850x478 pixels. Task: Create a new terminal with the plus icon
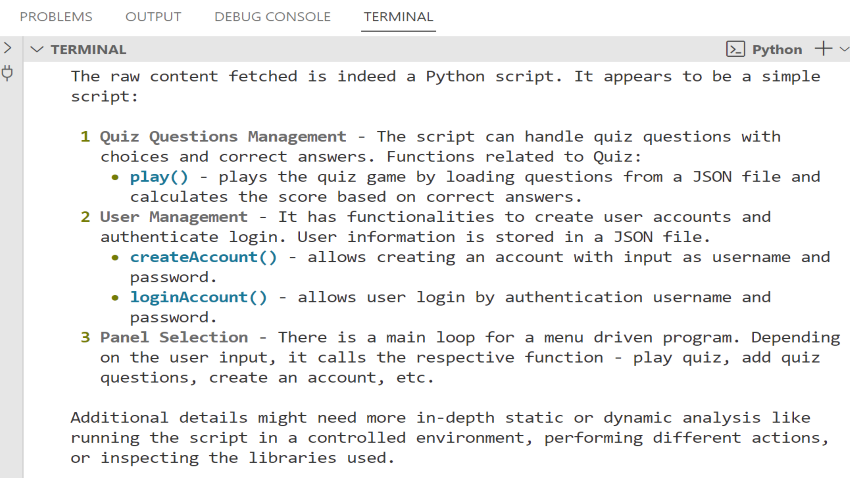tap(823, 48)
